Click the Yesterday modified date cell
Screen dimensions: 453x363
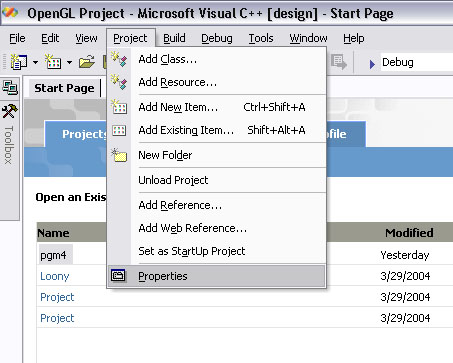tap(405, 255)
